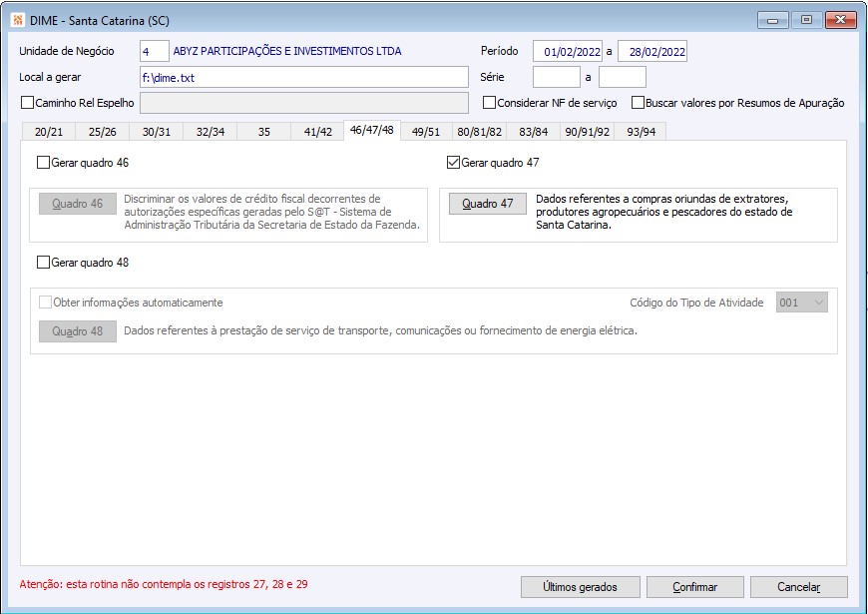This screenshot has width=868, height=614.
Task: Focus the Unidade de Negócio code field
Action: (x=155, y=51)
